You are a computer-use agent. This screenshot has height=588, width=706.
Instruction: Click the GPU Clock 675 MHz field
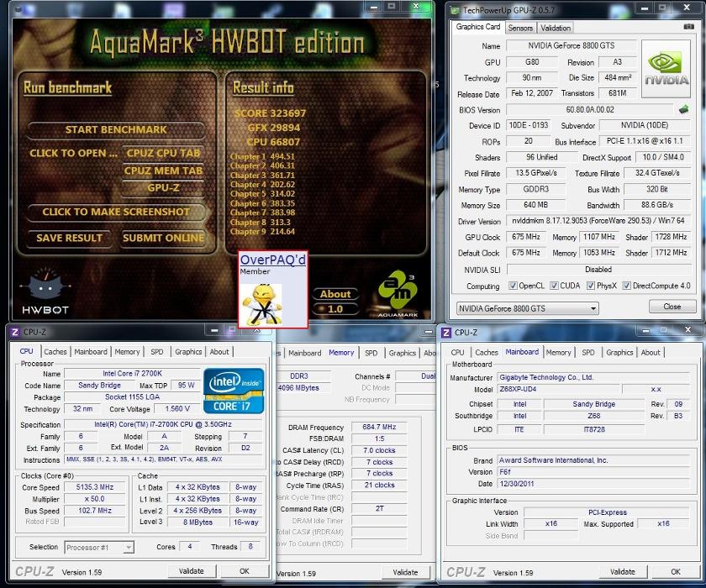click(526, 237)
